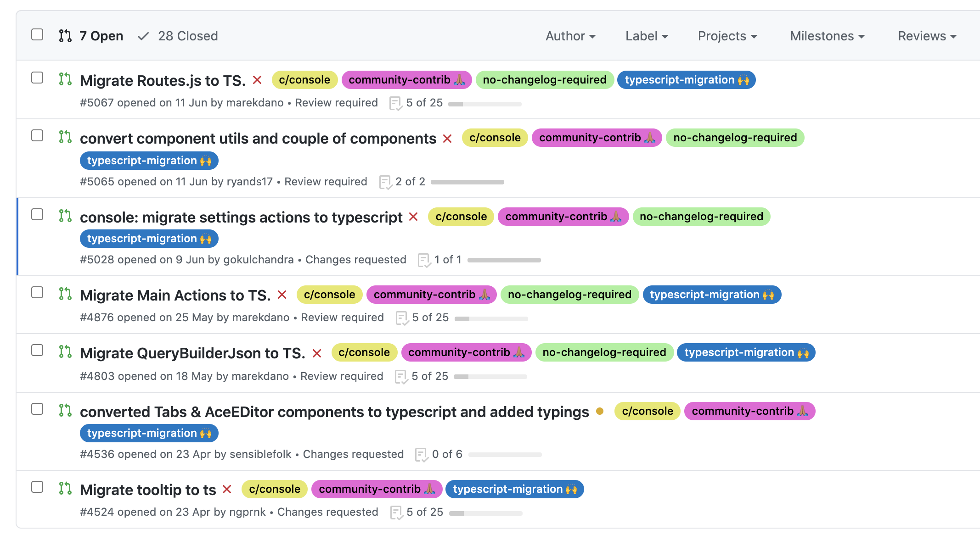The width and height of the screenshot is (980, 535).
Task: Expand the Label filter dropdown
Action: 647,36
